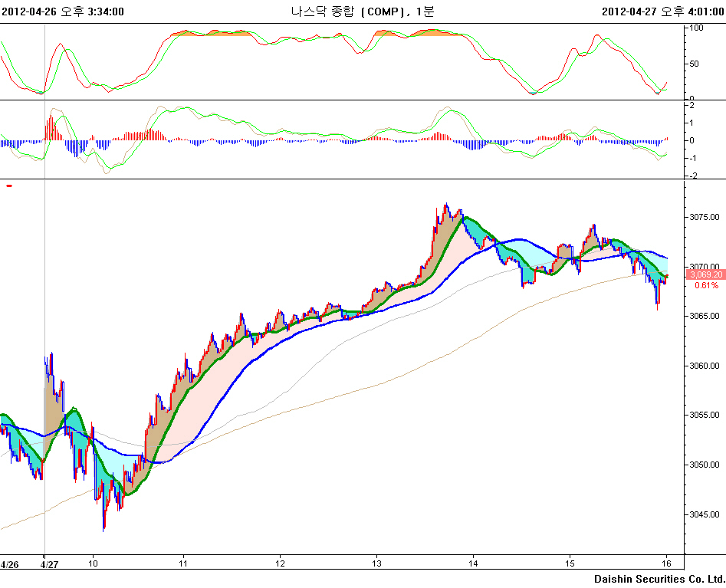The height and width of the screenshot is (588, 726).
Task: Click the red 3,069.20 current price tag
Action: click(705, 274)
